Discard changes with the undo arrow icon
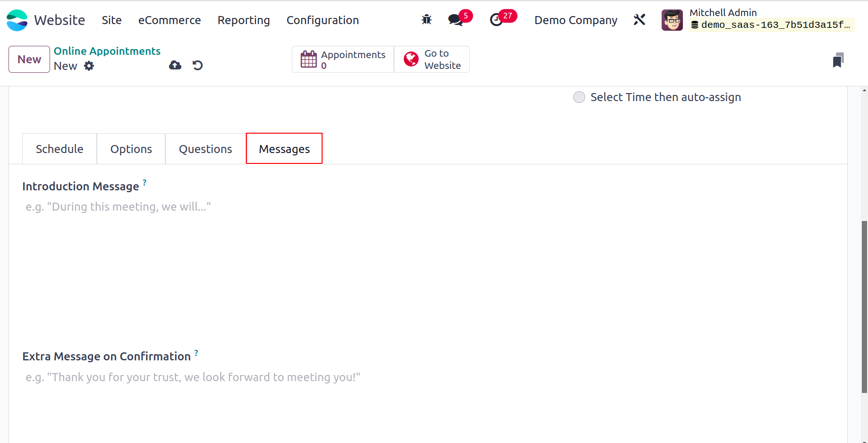The image size is (868, 443). pos(197,65)
